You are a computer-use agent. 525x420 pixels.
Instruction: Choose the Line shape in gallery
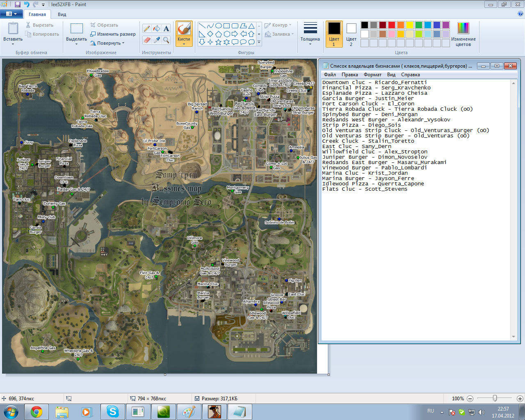(x=202, y=25)
